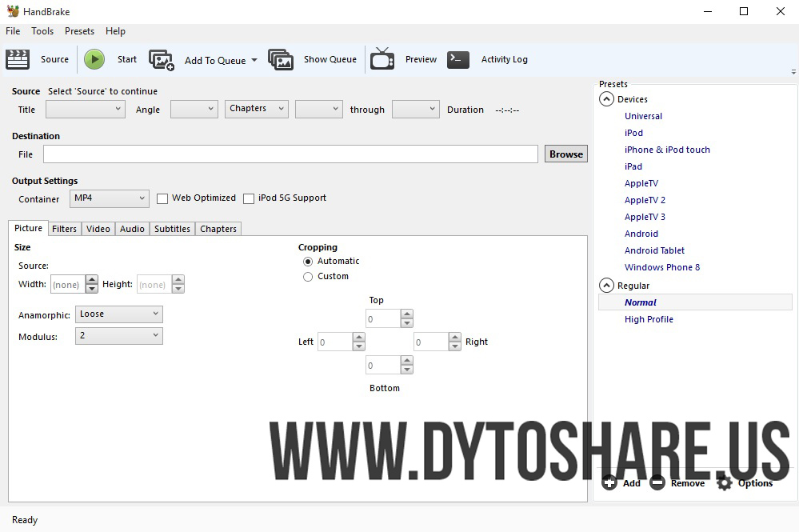The height and width of the screenshot is (532, 799).
Task: Select the Universal preset
Action: [643, 116]
